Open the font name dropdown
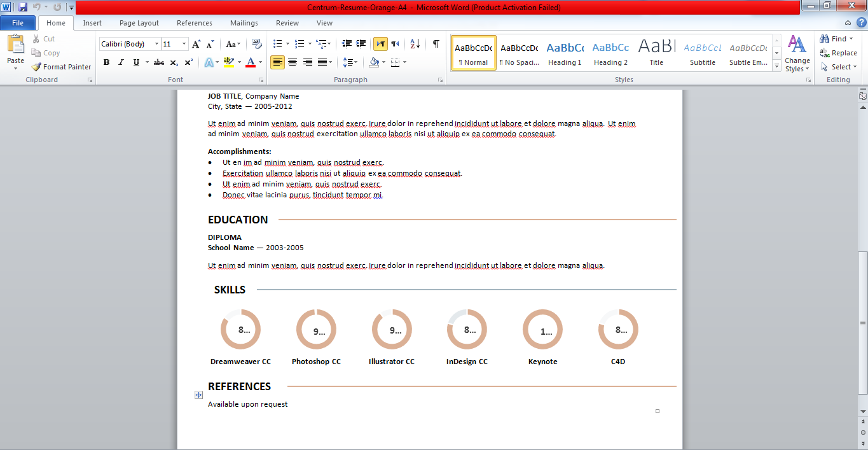The width and height of the screenshot is (868, 450). click(157, 44)
